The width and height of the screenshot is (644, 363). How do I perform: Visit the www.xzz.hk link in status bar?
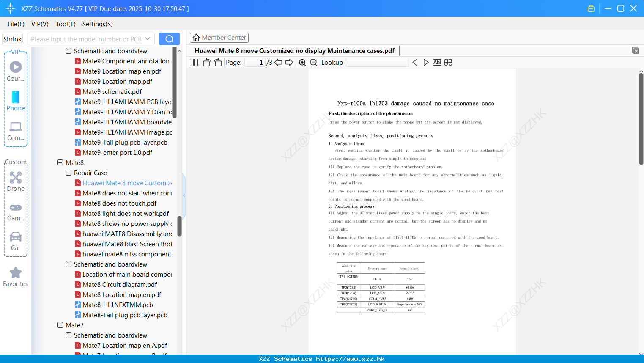tap(350, 359)
